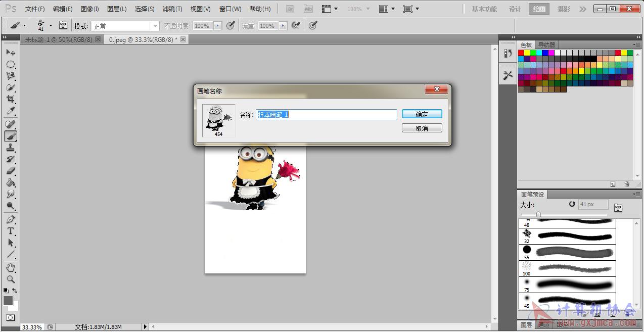644x332 pixels.
Task: Open the tools icon in collapsed dock
Action: click(x=508, y=76)
